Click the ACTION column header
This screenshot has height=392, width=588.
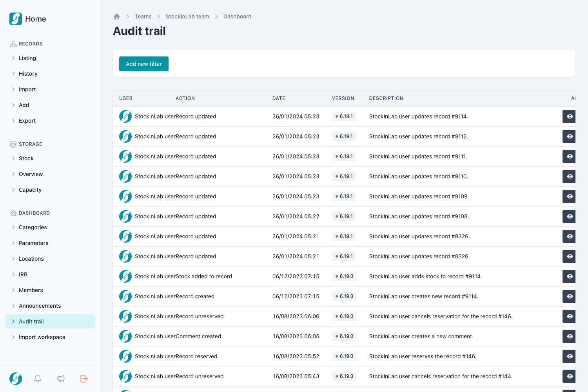[185, 98]
